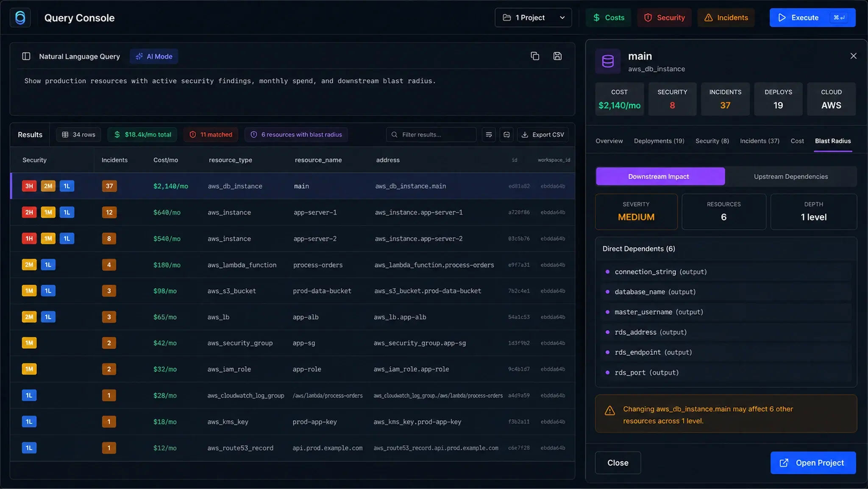Click the 1M badge for app-role
The image size is (868, 489).
click(29, 369)
